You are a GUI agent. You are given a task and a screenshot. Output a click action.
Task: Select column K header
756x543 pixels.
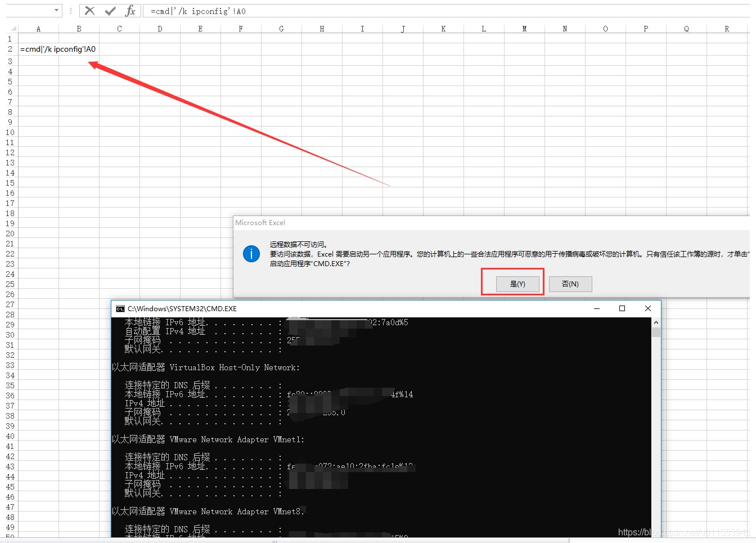pos(443,29)
